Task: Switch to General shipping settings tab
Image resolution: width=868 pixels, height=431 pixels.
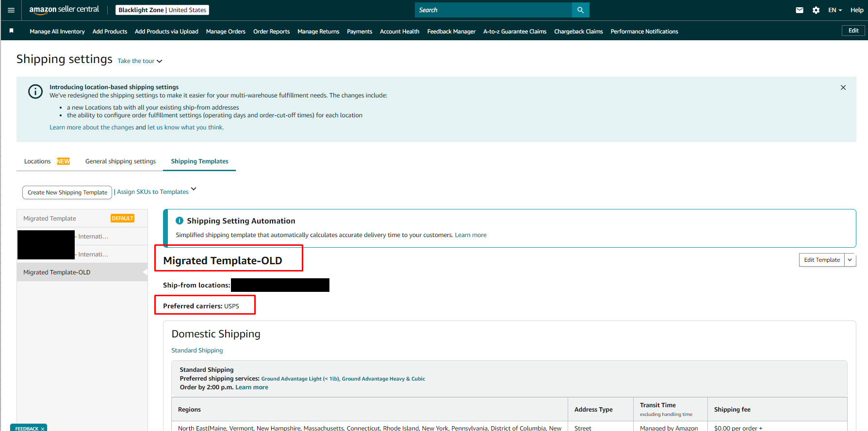Action: 120,161
